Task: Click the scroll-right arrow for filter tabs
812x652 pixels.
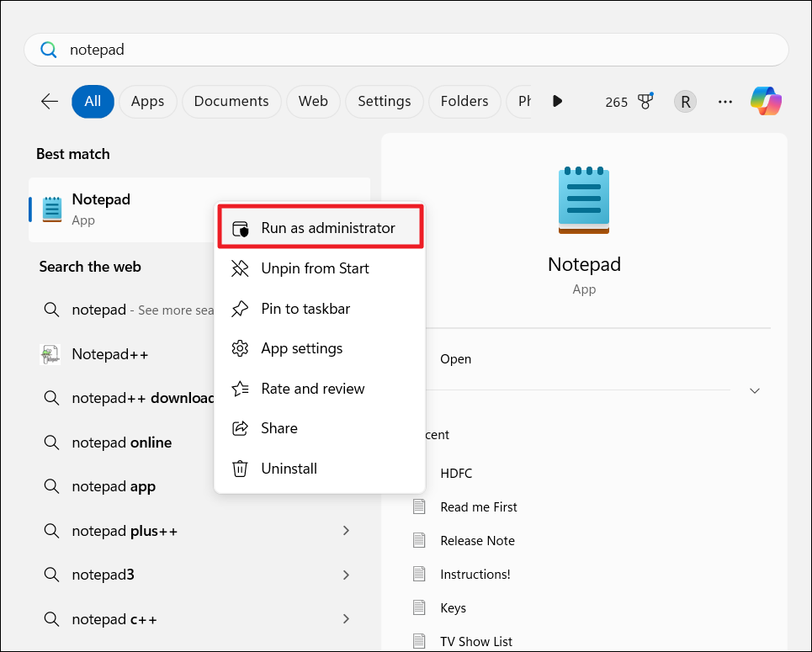Action: click(557, 101)
